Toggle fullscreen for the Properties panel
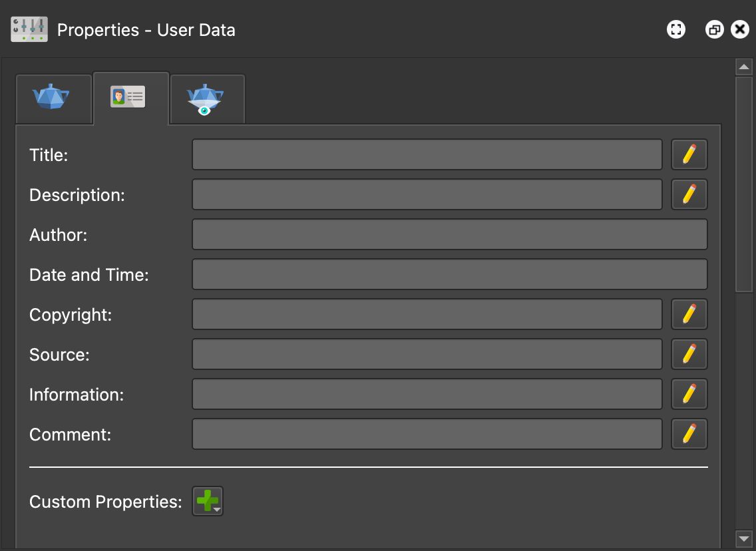Viewport: 756px width, 551px height. [676, 29]
